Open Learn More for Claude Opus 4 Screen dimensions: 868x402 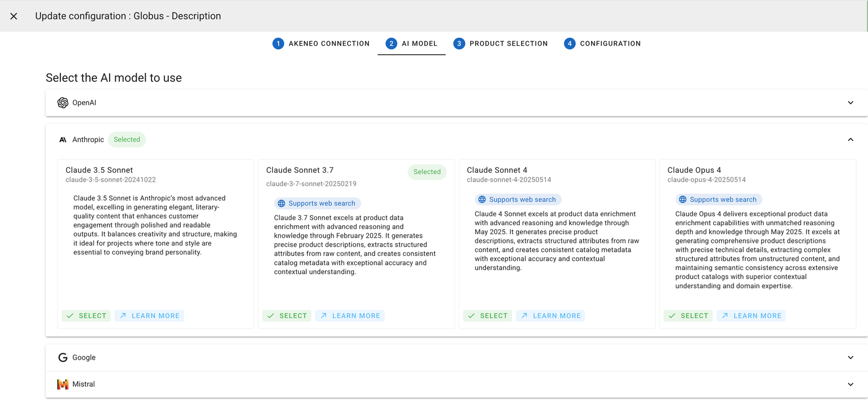(751, 316)
